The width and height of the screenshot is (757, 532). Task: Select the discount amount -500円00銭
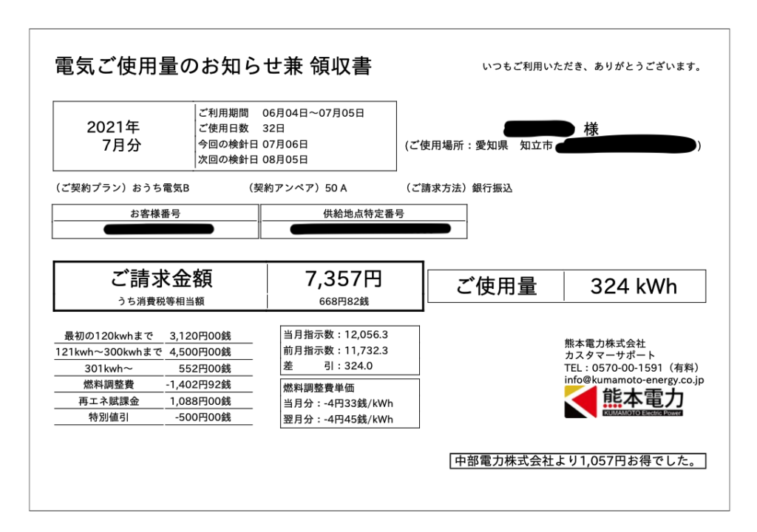click(x=203, y=417)
